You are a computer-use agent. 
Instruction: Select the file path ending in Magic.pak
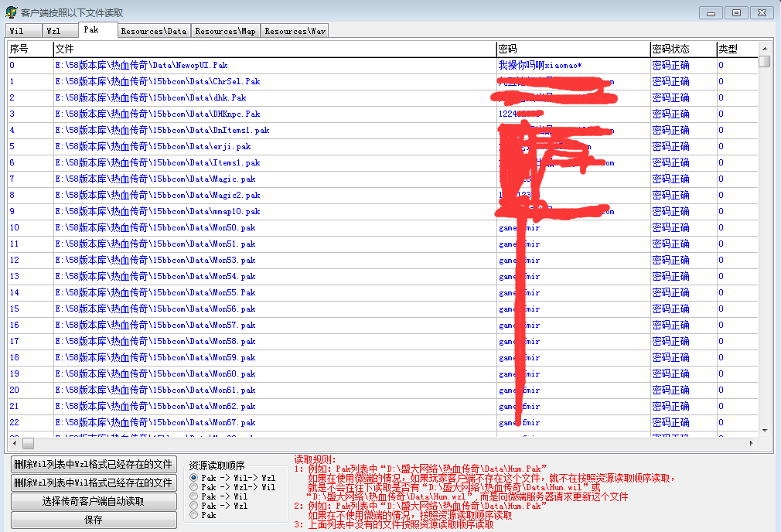point(155,179)
